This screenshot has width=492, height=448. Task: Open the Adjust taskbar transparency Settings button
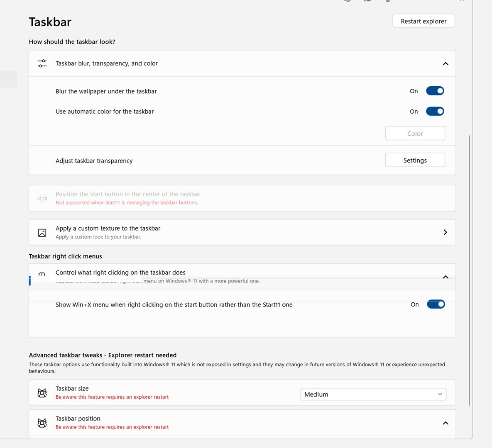(x=415, y=160)
